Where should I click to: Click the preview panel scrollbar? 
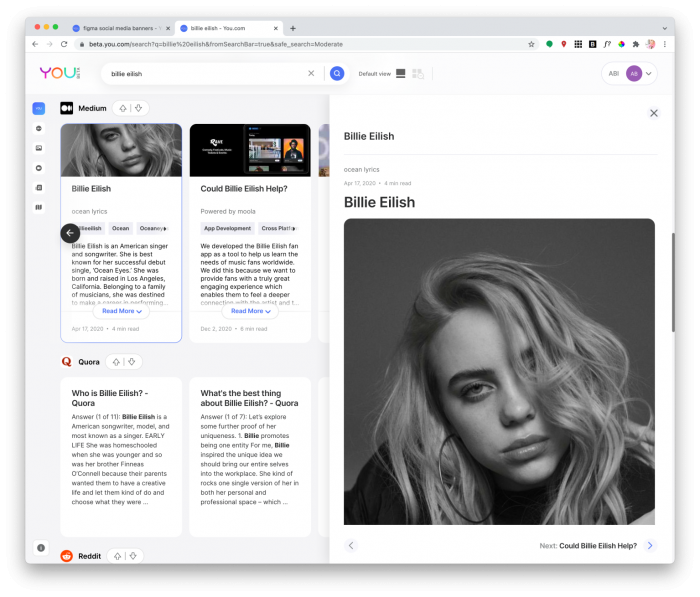673,282
